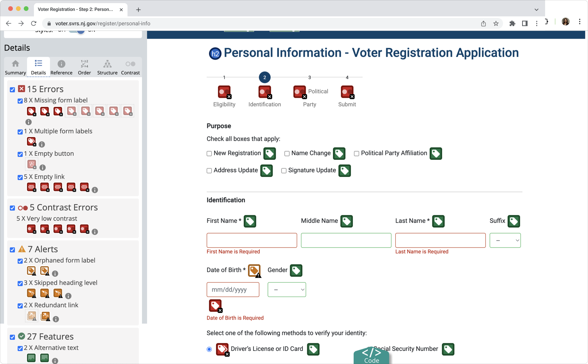This screenshot has height=364, width=588.
Task: Click the First Name input field
Action: [251, 240]
